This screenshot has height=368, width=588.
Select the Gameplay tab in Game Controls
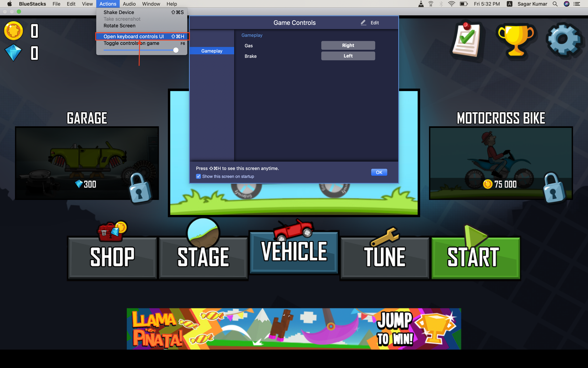click(212, 51)
